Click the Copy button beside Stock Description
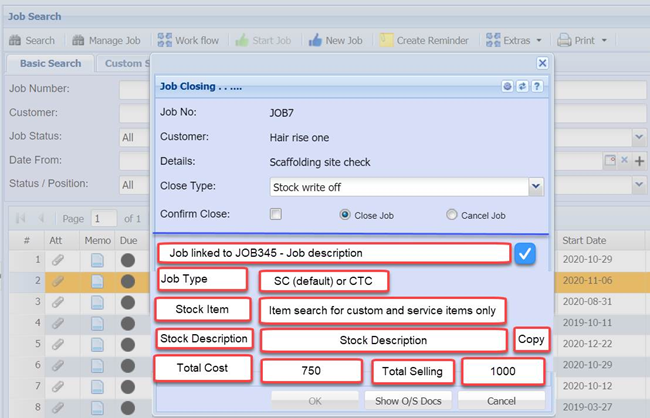The width and height of the screenshot is (650, 418). click(x=531, y=340)
